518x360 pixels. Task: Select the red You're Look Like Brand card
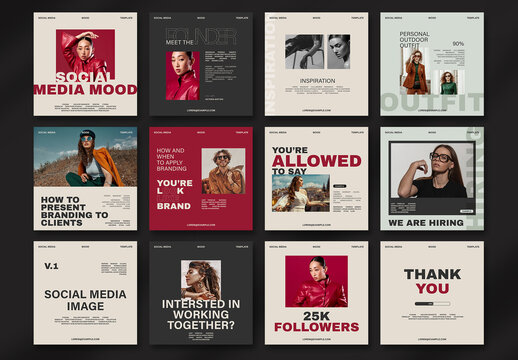(201, 178)
